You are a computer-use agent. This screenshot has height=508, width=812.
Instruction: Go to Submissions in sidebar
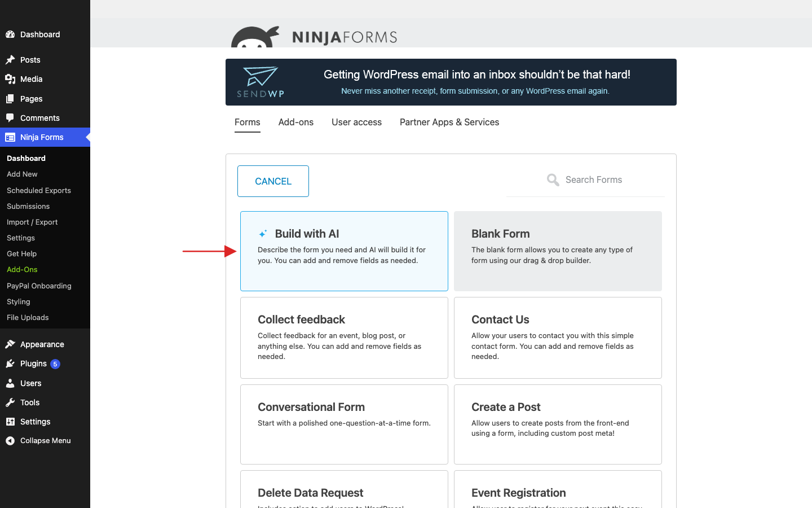[28, 206]
